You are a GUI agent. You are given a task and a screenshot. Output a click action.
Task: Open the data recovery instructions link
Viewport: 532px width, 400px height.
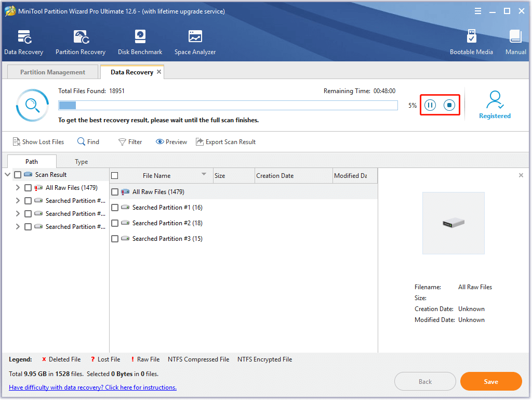tap(92, 388)
